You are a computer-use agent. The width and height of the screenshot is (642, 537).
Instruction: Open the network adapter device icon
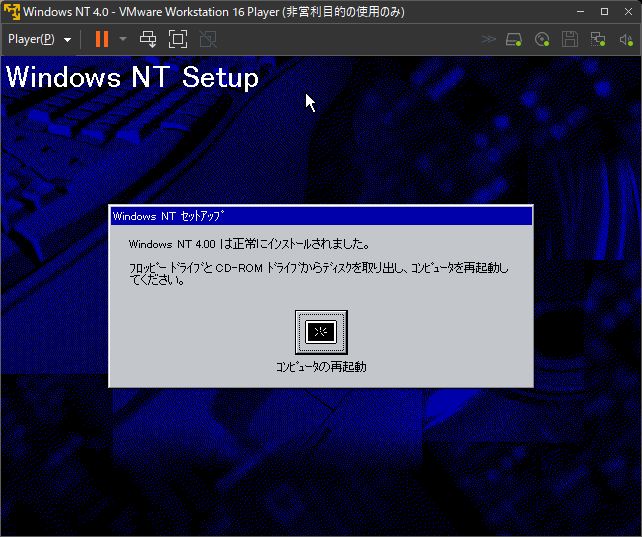pyautogui.click(x=598, y=40)
